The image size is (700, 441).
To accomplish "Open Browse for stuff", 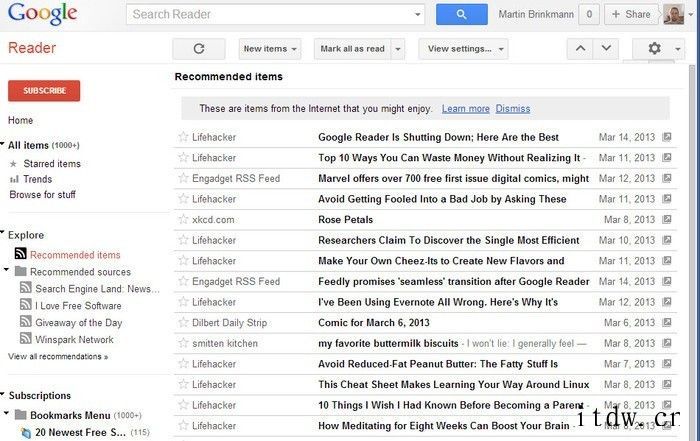I will (42, 195).
